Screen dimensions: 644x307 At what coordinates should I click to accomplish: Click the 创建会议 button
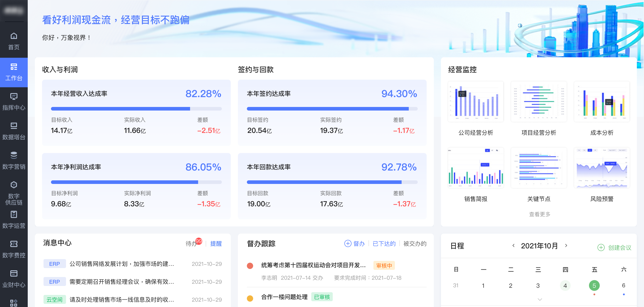[614, 247]
